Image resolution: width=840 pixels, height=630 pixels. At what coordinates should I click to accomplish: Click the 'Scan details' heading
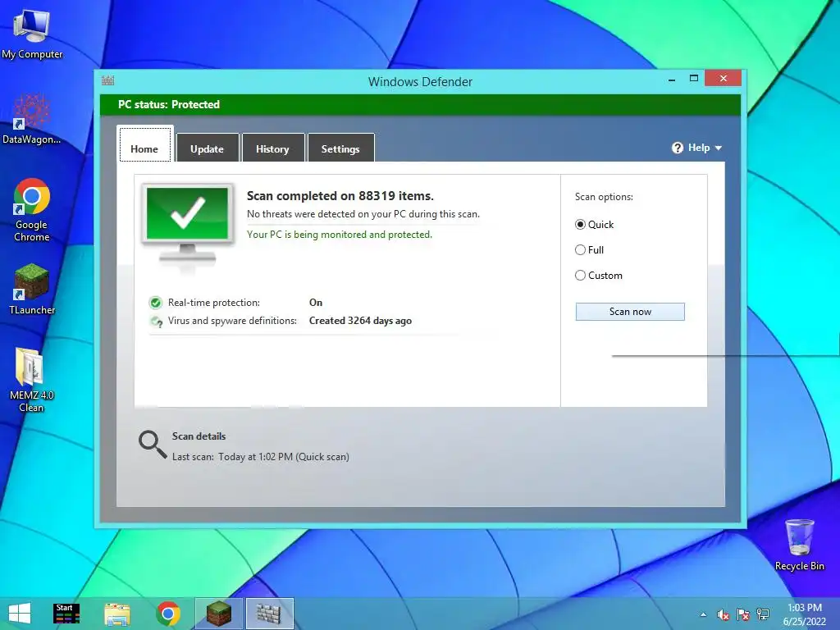point(199,436)
